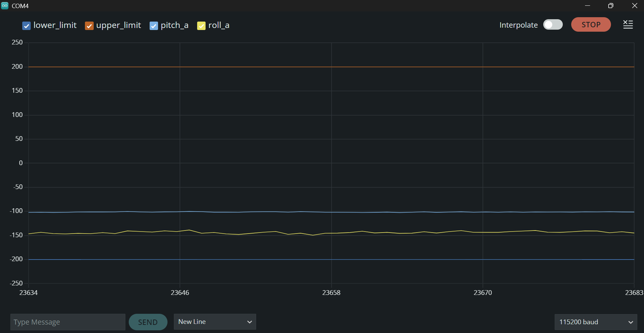Uncheck the upper_limit series checkbox
Viewport: 644px width, 333px height.
(x=89, y=26)
